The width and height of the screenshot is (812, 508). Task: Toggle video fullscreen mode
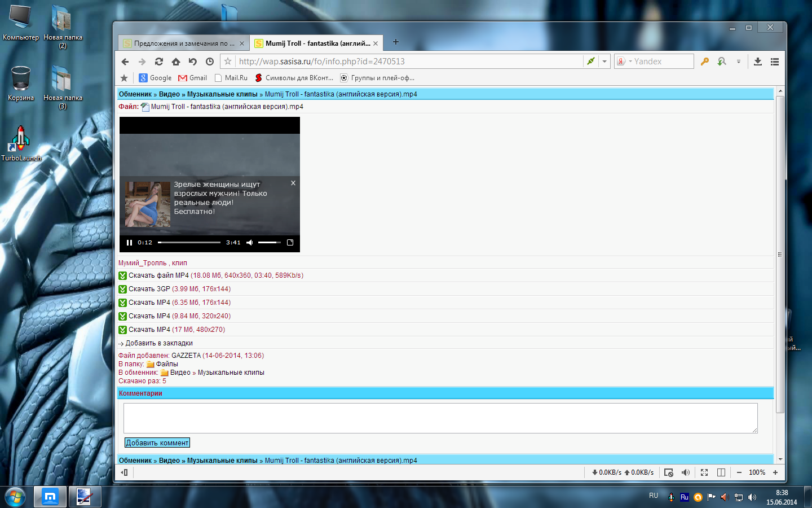point(290,243)
